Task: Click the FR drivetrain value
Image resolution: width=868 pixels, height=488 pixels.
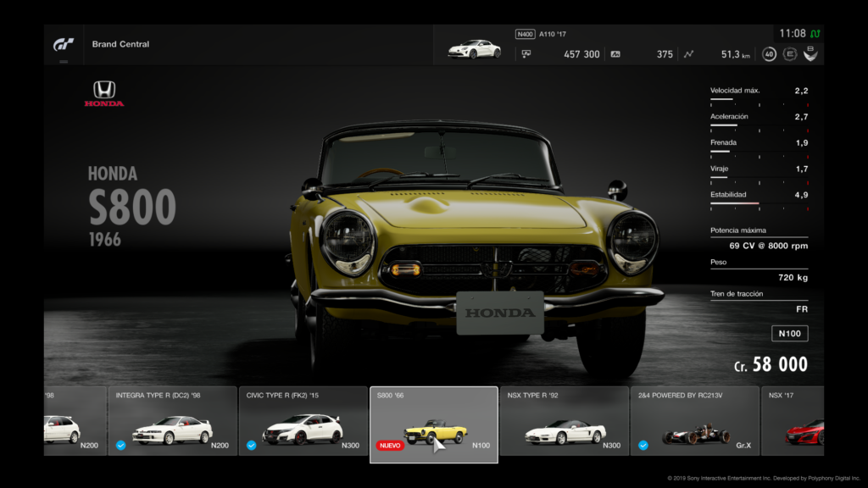Action: click(x=802, y=309)
